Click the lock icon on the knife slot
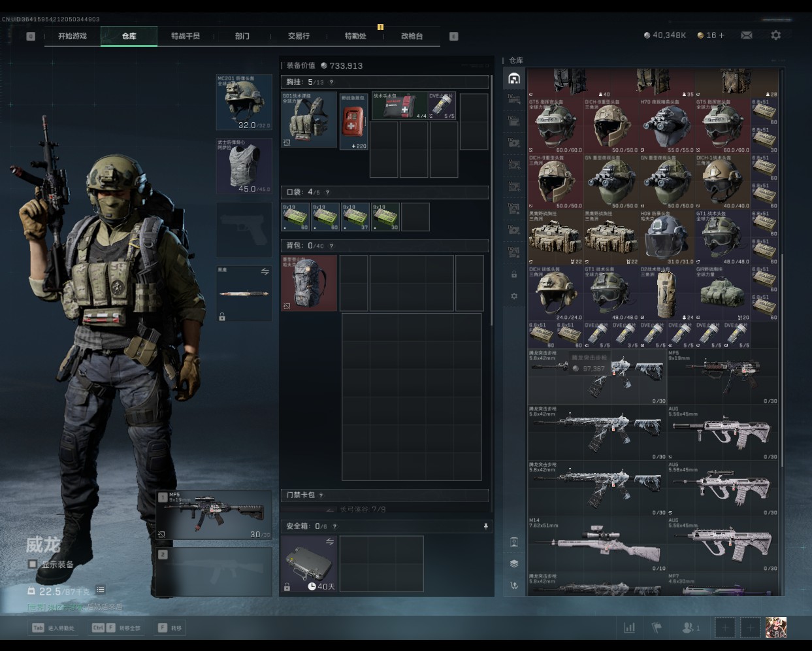This screenshot has height=651, width=812. [x=222, y=317]
